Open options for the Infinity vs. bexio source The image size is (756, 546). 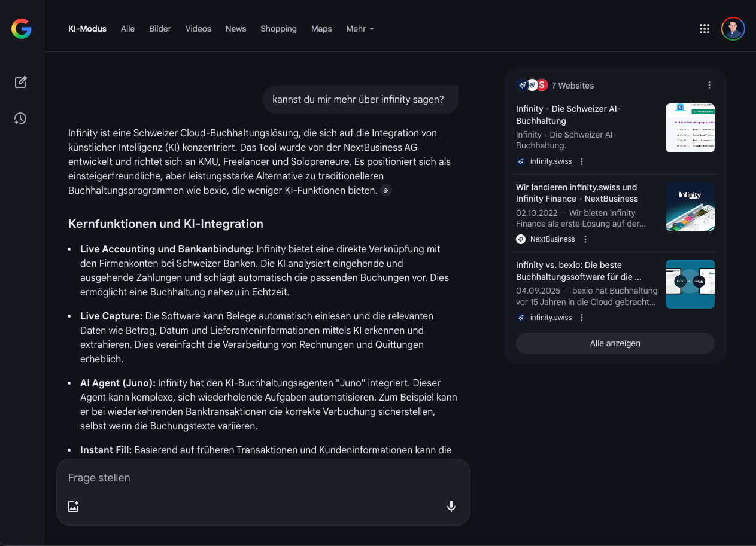click(582, 318)
